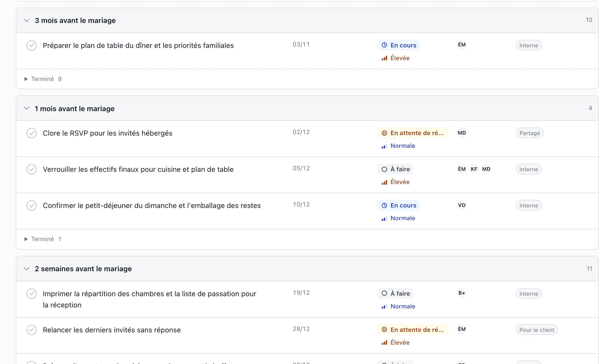Select VD avatar on petit-déjeuner task
This screenshot has width=599, height=364.
(x=462, y=205)
